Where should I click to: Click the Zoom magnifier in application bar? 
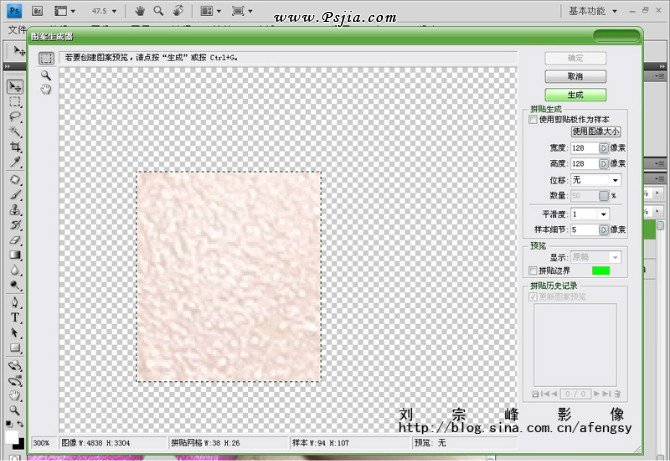159,11
